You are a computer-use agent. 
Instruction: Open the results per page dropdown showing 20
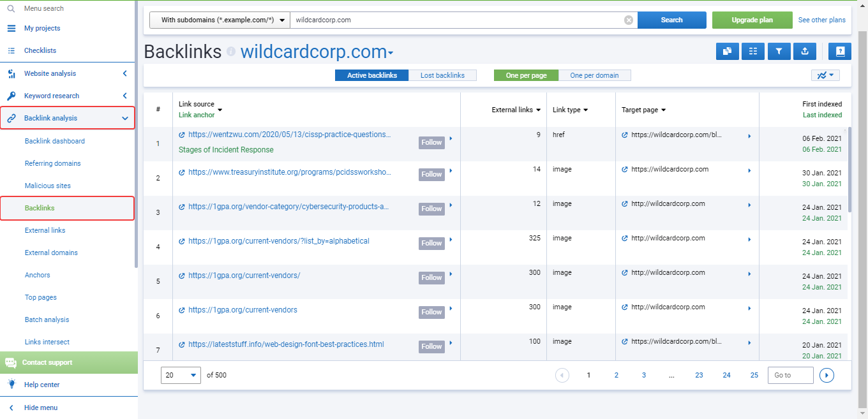pos(181,375)
